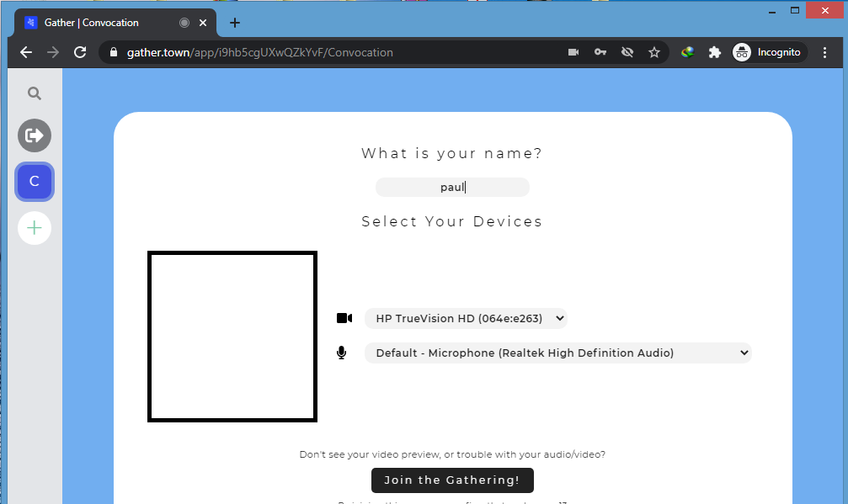Click the exit/sign-out arrow sidebar icon

point(35,135)
